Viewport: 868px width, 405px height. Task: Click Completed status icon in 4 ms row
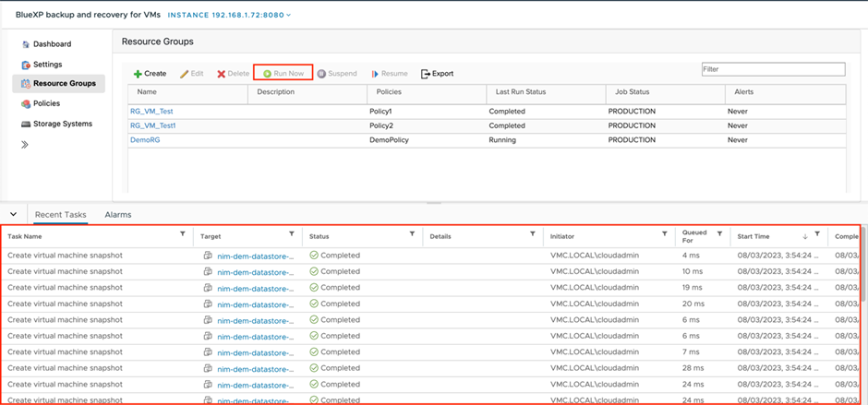pyautogui.click(x=314, y=256)
